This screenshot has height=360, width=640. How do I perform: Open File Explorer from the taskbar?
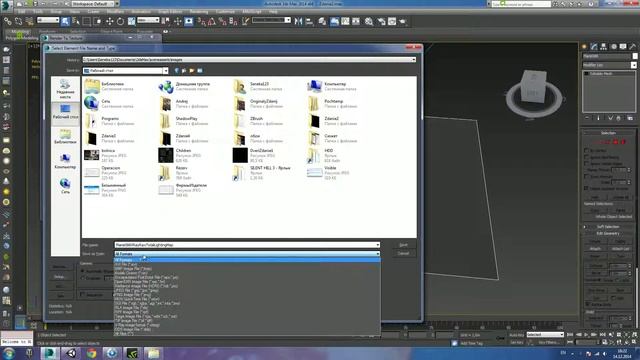point(153,353)
